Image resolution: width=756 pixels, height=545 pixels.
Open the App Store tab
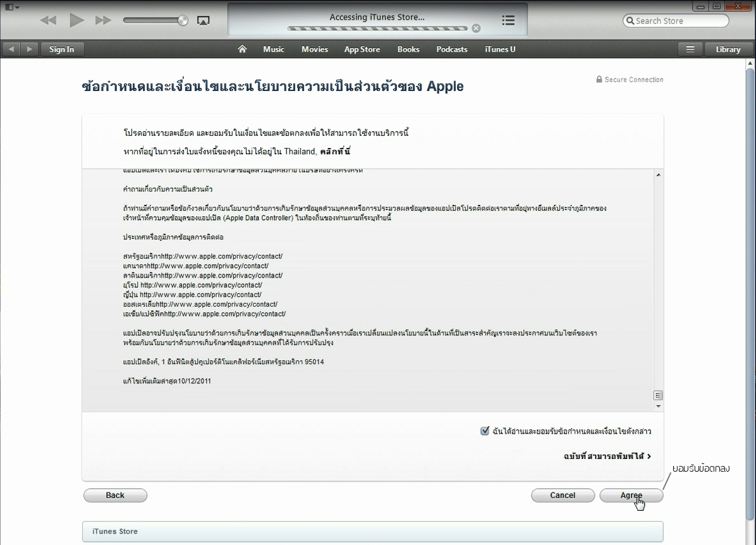coord(362,49)
